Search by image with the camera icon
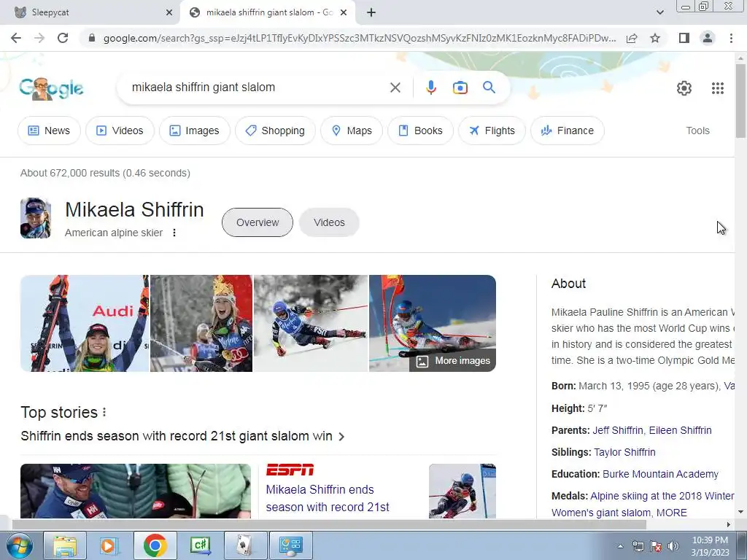Image resolution: width=747 pixels, height=560 pixels. point(460,87)
